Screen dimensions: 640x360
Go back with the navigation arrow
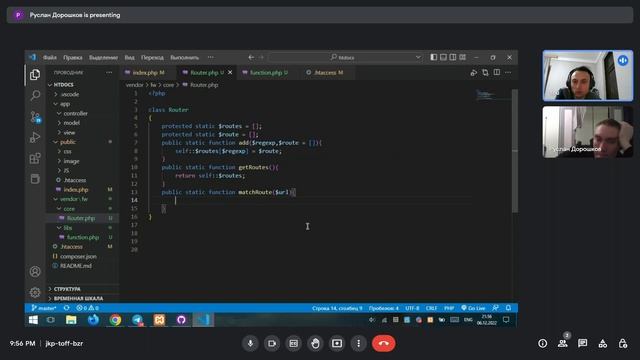coord(251,57)
